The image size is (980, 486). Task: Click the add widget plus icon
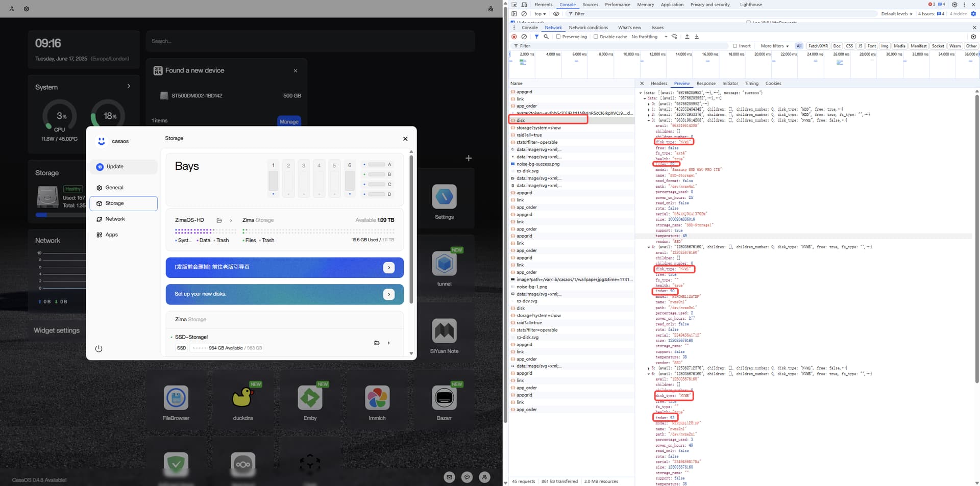[x=469, y=158]
